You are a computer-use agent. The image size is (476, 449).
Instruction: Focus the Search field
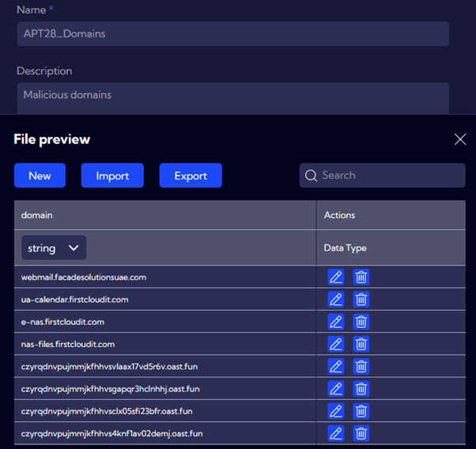[x=387, y=175]
